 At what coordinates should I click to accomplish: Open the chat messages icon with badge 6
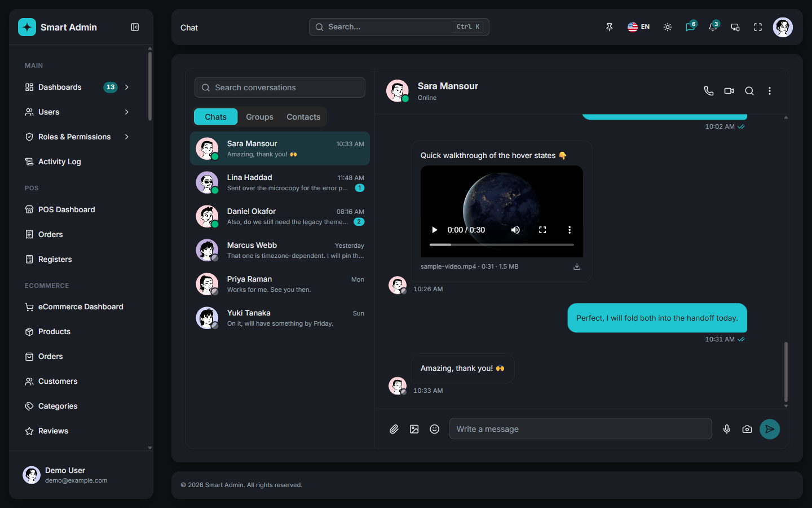coord(690,27)
